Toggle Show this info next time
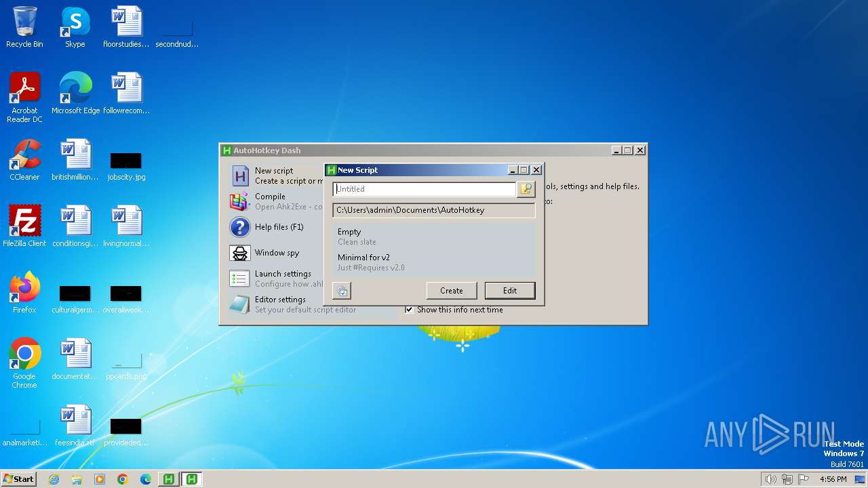 [409, 310]
